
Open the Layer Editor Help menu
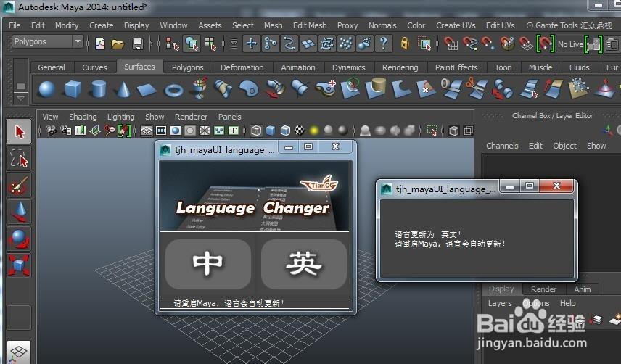[x=567, y=303]
